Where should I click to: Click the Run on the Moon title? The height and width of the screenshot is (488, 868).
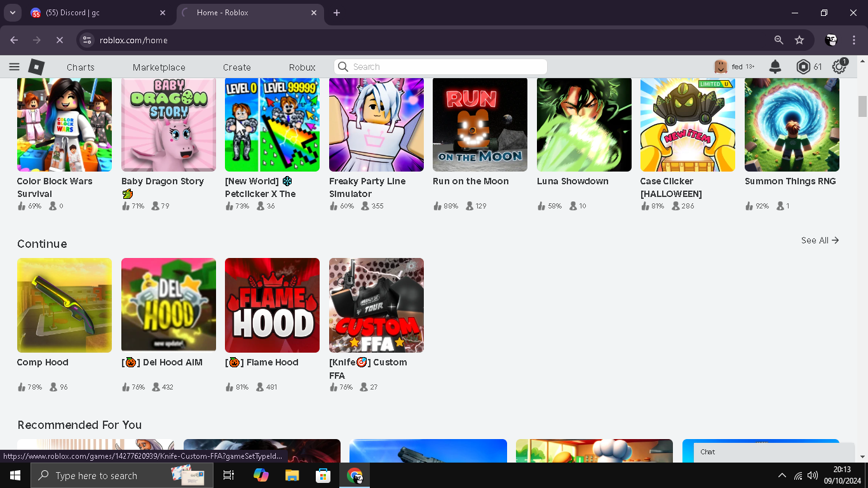[471, 181]
